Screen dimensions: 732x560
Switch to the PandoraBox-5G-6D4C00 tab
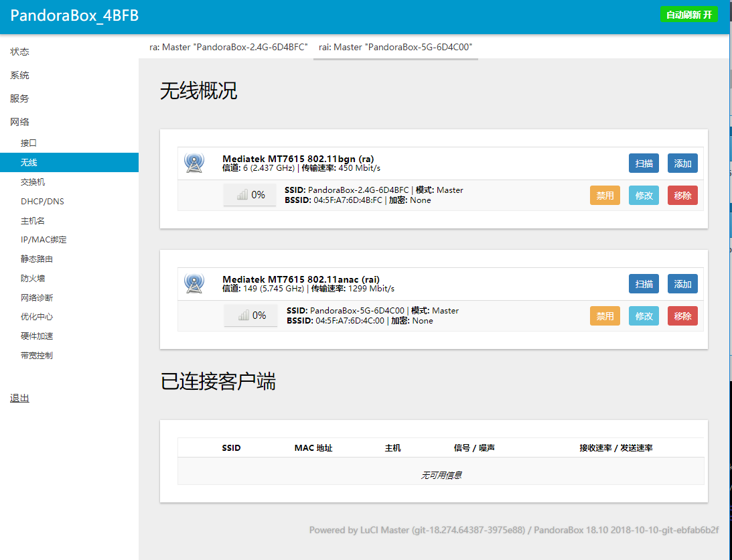pyautogui.click(x=395, y=47)
